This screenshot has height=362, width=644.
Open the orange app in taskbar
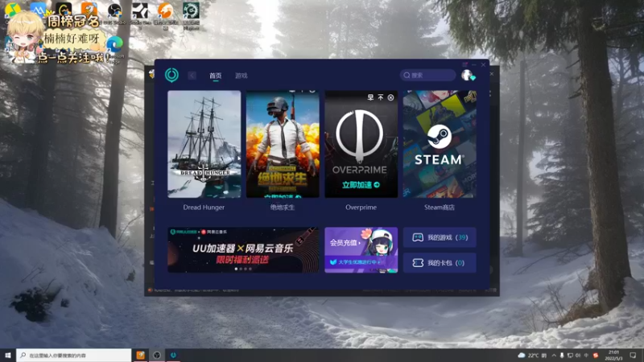(140, 355)
